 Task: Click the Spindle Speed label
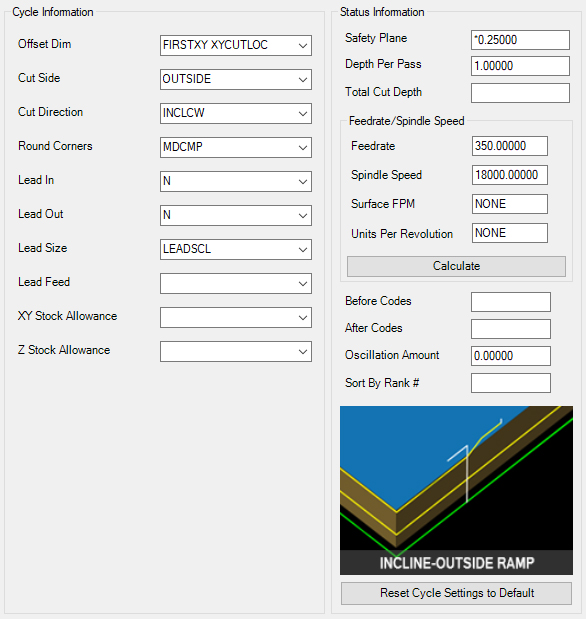pos(387,175)
